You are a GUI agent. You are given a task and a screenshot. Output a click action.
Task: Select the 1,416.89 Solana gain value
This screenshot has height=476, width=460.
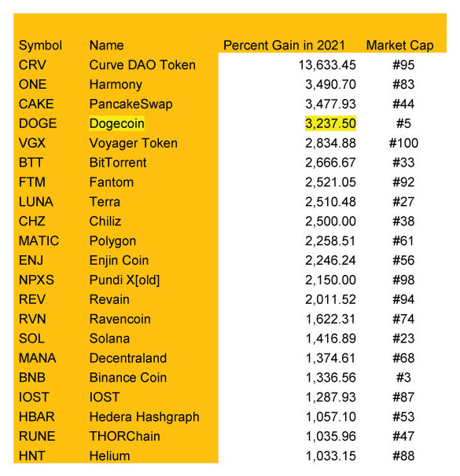[330, 339]
